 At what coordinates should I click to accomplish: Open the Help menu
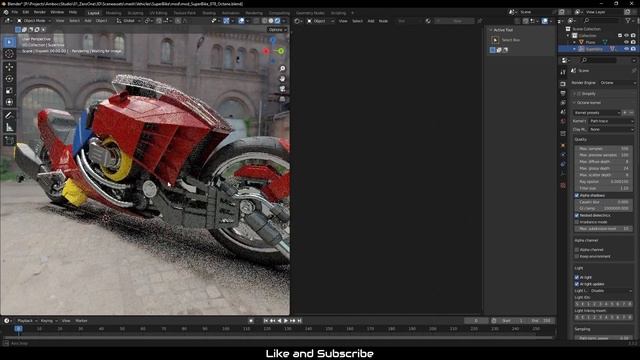click(73, 12)
